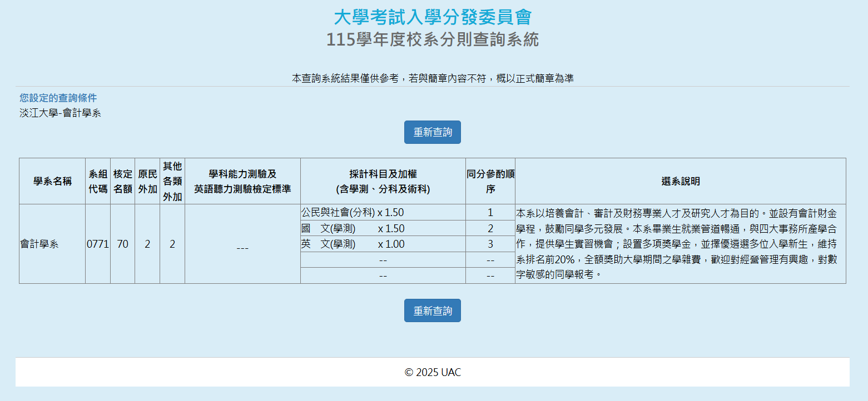The width and height of the screenshot is (868, 401).
Task: Select the 公民與社會(分科) x 1.50 subject row
Action: pos(353,212)
